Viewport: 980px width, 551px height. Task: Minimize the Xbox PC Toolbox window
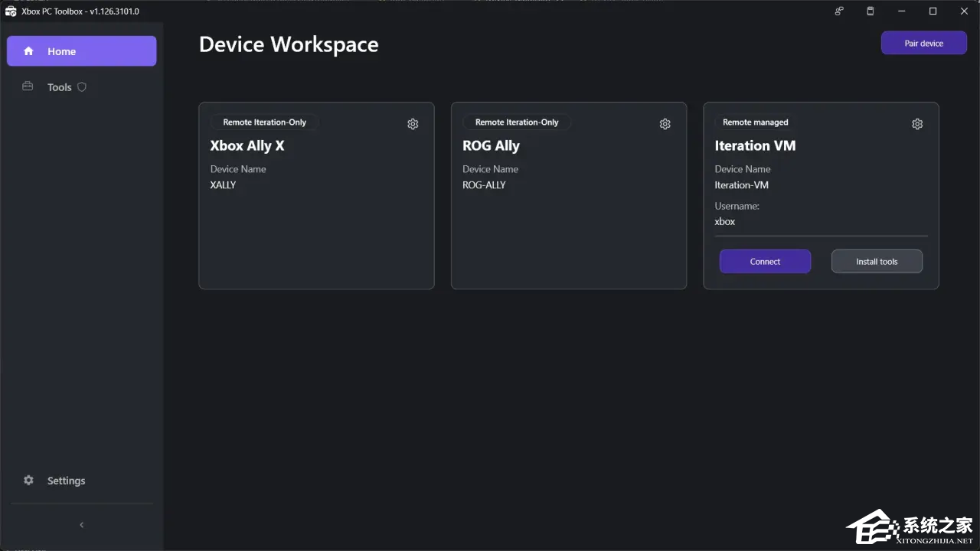tap(901, 11)
